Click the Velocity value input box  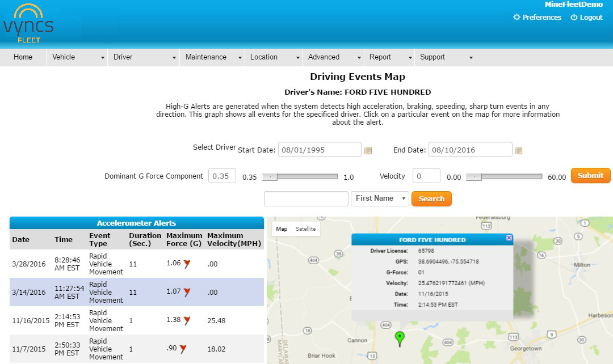pyautogui.click(x=426, y=176)
